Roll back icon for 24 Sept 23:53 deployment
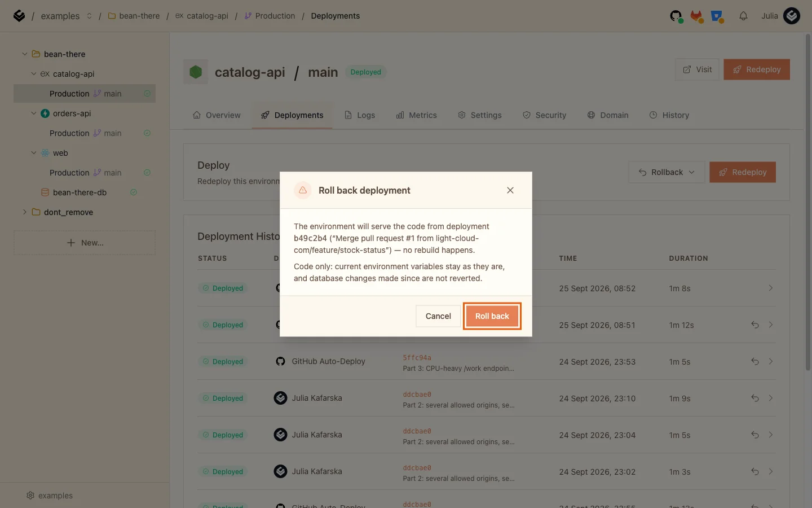The image size is (812, 508). pyautogui.click(x=754, y=361)
